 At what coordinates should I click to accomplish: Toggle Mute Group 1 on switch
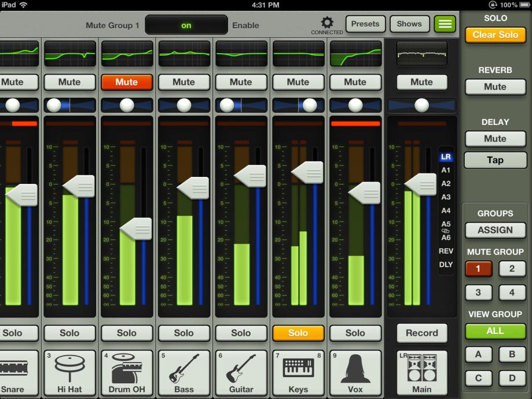(186, 25)
